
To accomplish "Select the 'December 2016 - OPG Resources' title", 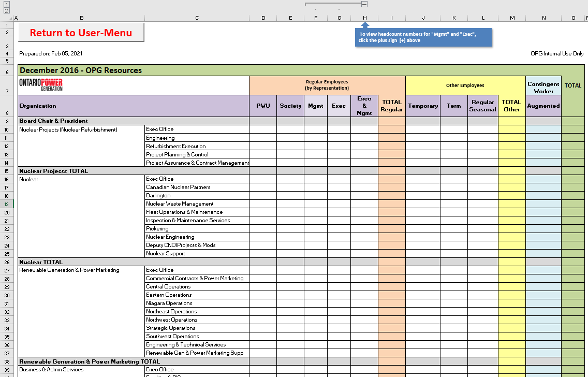I will coord(81,70).
